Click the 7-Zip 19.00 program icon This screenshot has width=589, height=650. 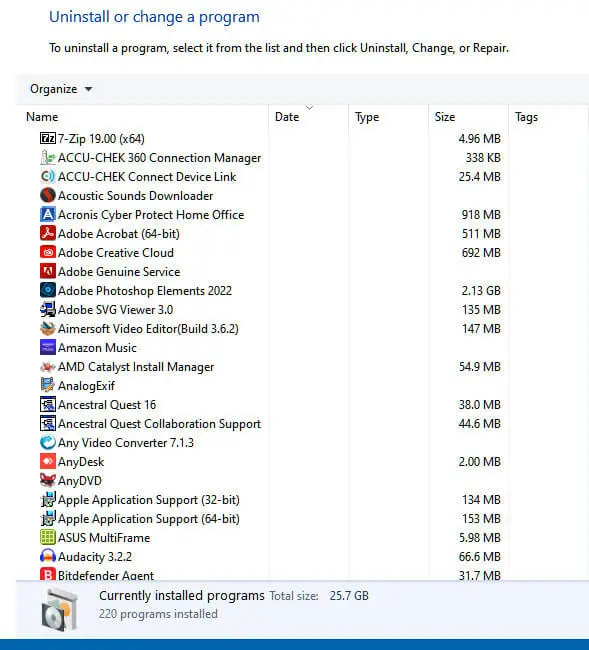(48, 138)
